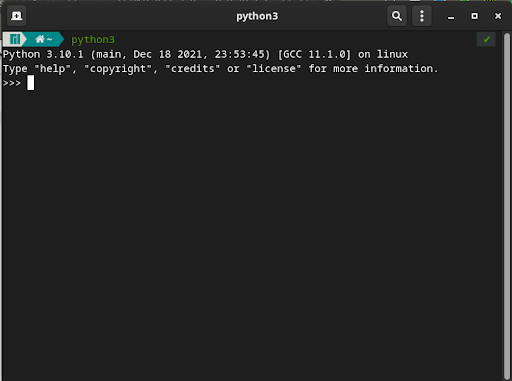Click the word "credits" in the banner
This screenshot has width=512, height=381.
tap(193, 69)
